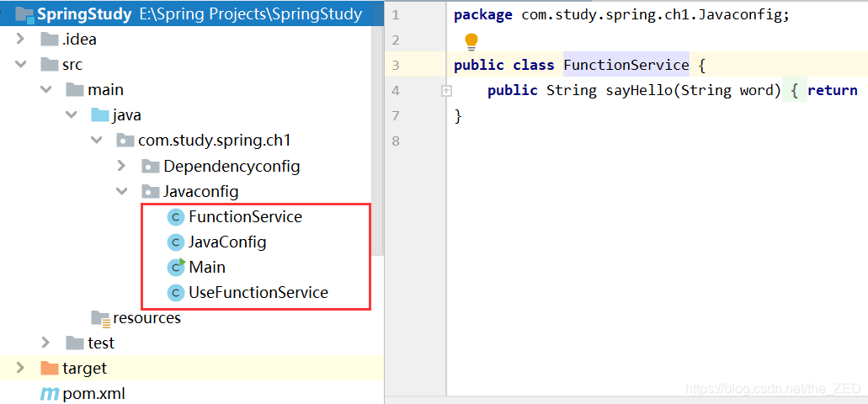The image size is (868, 404).
Task: Click the com.study.spring.ch1 package icon
Action: [x=125, y=141]
